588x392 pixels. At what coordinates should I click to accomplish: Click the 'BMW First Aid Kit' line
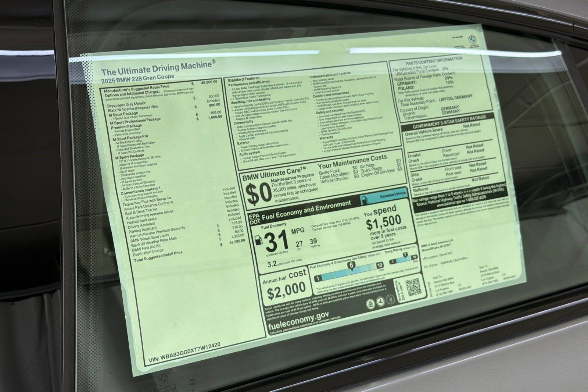[146, 247]
